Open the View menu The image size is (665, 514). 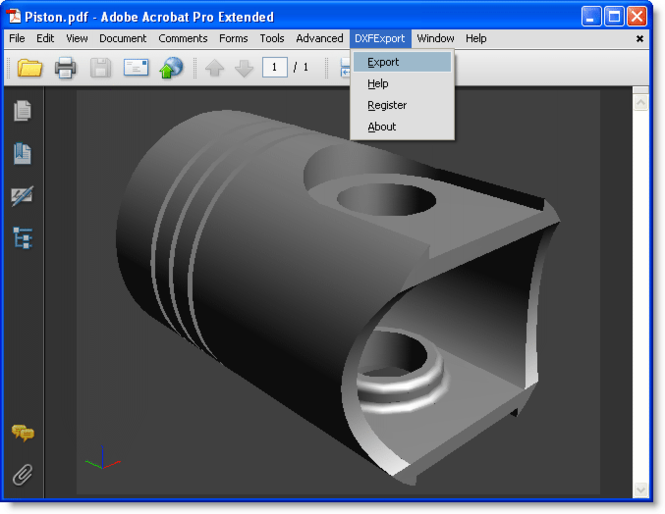(x=77, y=38)
